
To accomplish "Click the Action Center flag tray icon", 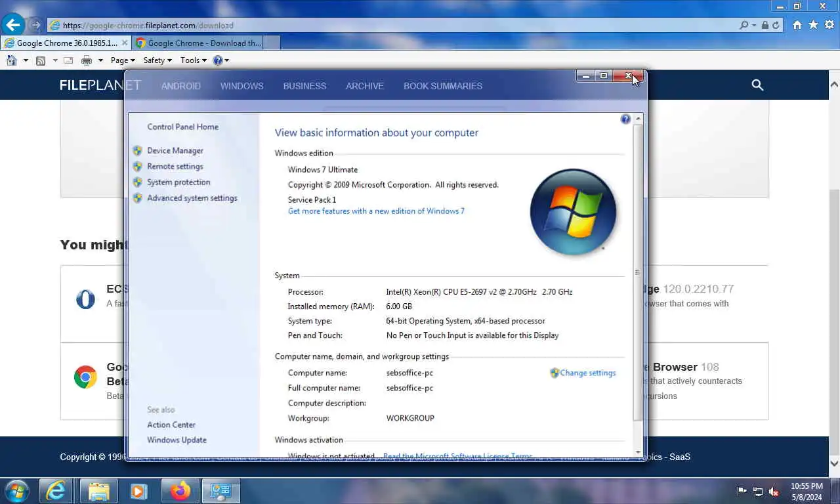I will [x=742, y=491].
